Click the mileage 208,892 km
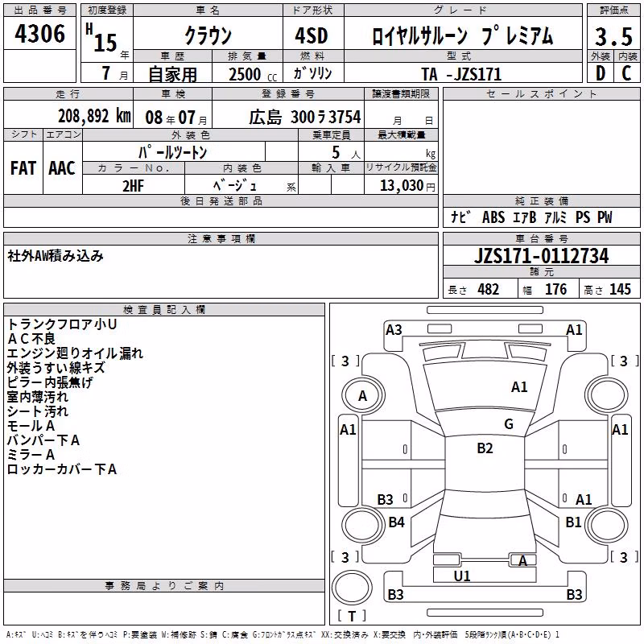 [x=94, y=116]
